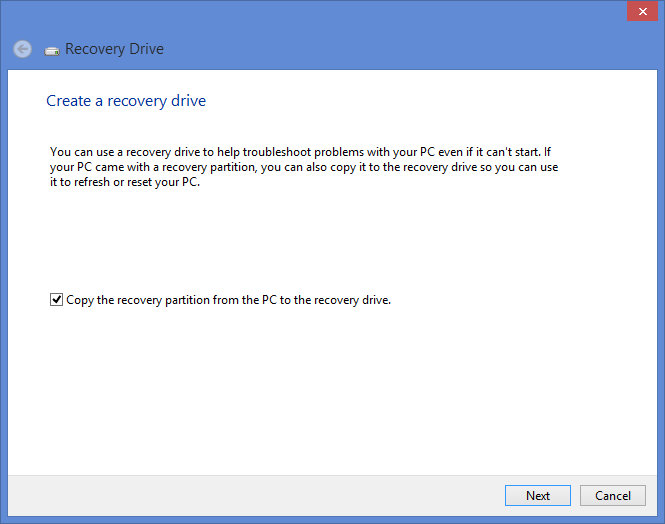Click the "Copy the recovery partition" label text

coord(228,299)
